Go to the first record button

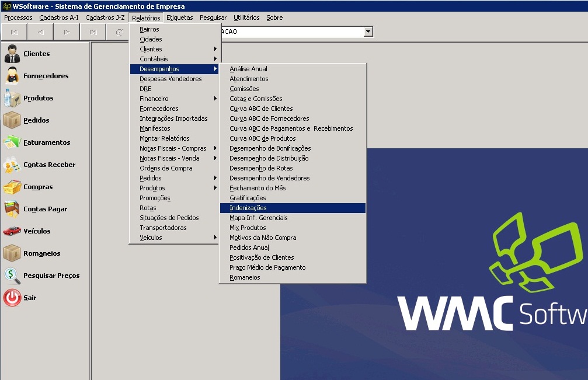(x=15, y=32)
